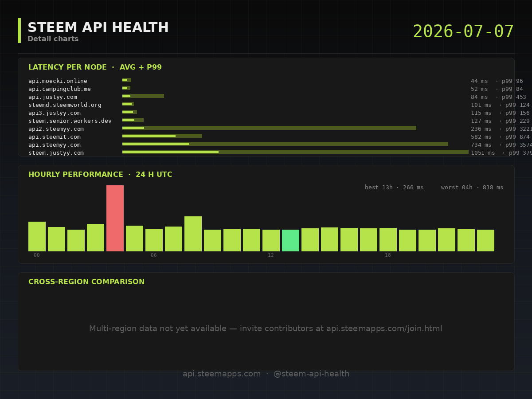
Task: Select the api2.steemyy.com node label
Action: click(56, 129)
